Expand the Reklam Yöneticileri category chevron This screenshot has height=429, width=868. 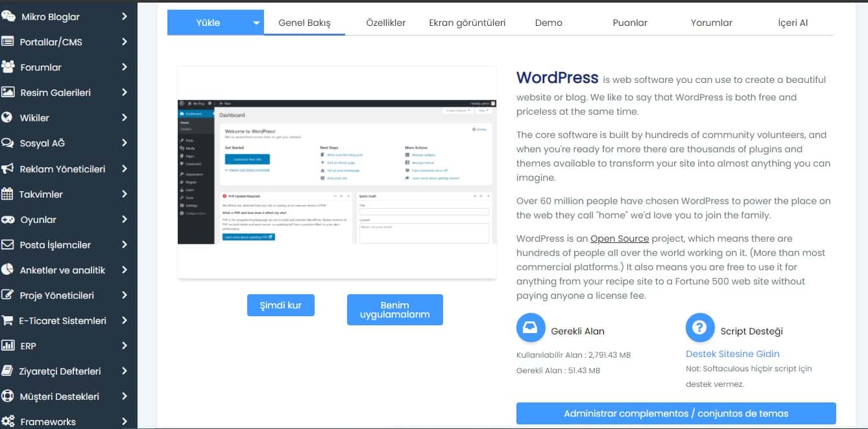[x=125, y=168]
